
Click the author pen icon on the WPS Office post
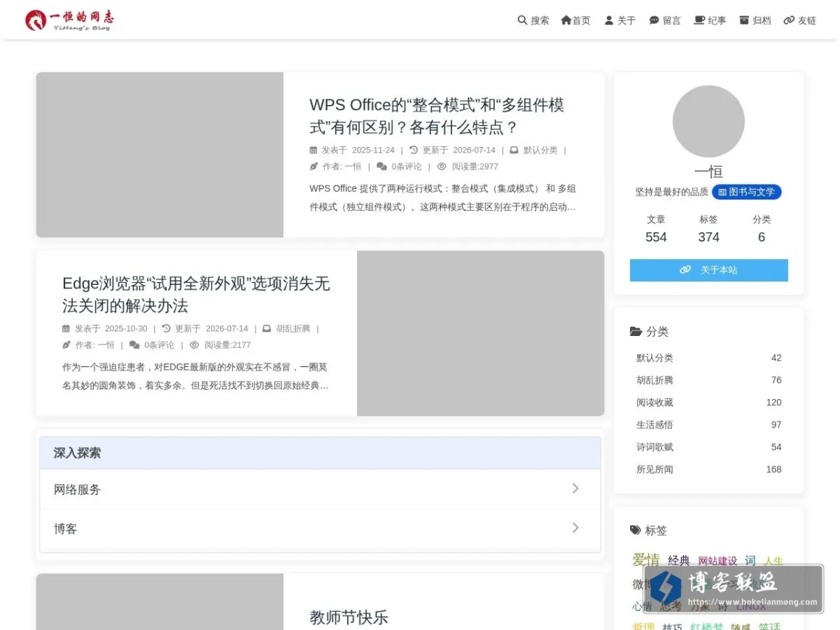[314, 167]
